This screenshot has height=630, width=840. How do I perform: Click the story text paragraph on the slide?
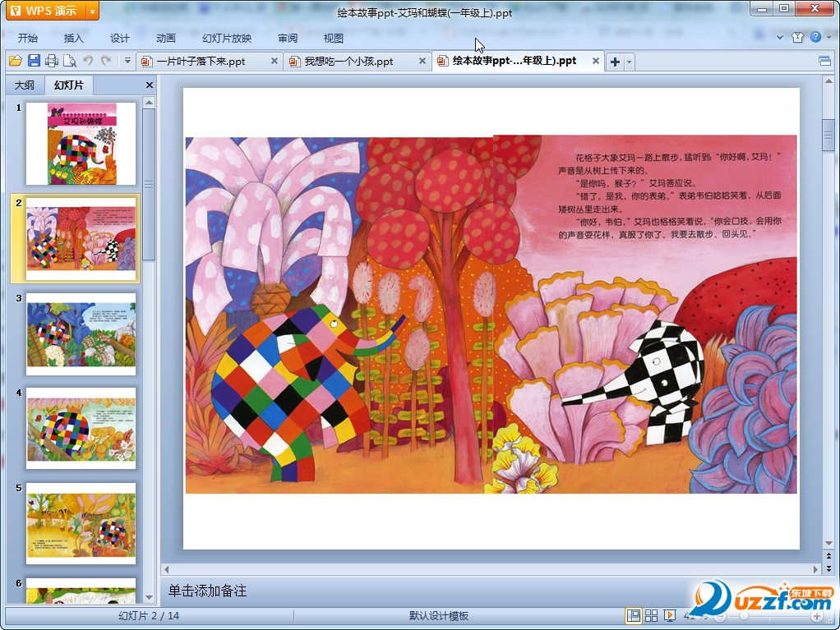point(670,195)
